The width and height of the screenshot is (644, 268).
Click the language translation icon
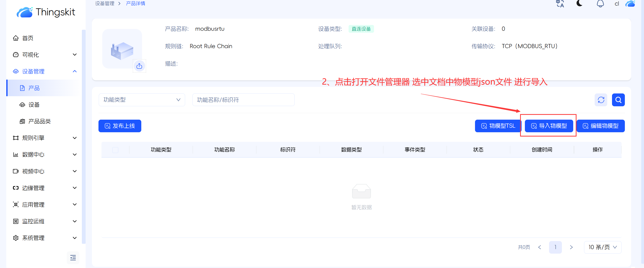point(560,4)
